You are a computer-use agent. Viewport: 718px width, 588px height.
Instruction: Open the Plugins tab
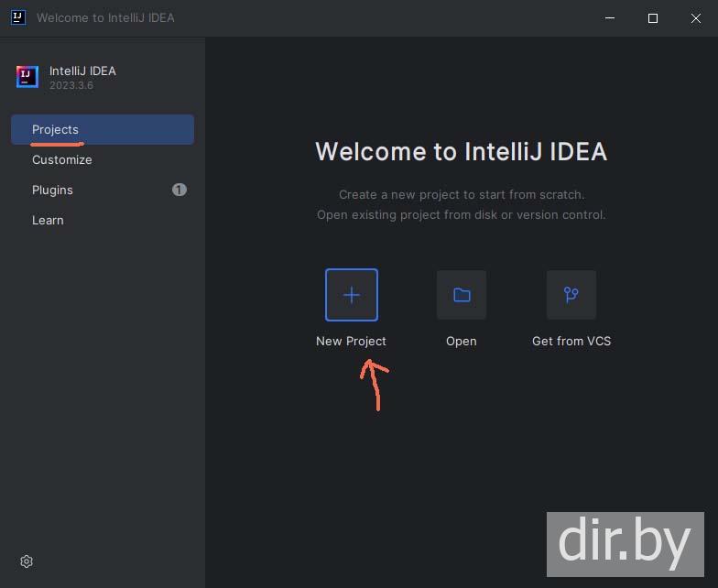tap(52, 190)
